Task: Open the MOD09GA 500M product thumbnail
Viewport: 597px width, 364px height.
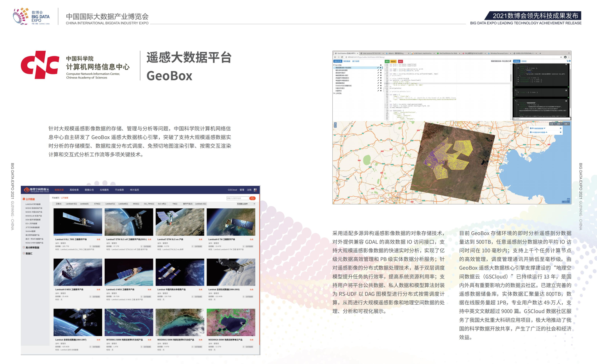Action: 231,323
